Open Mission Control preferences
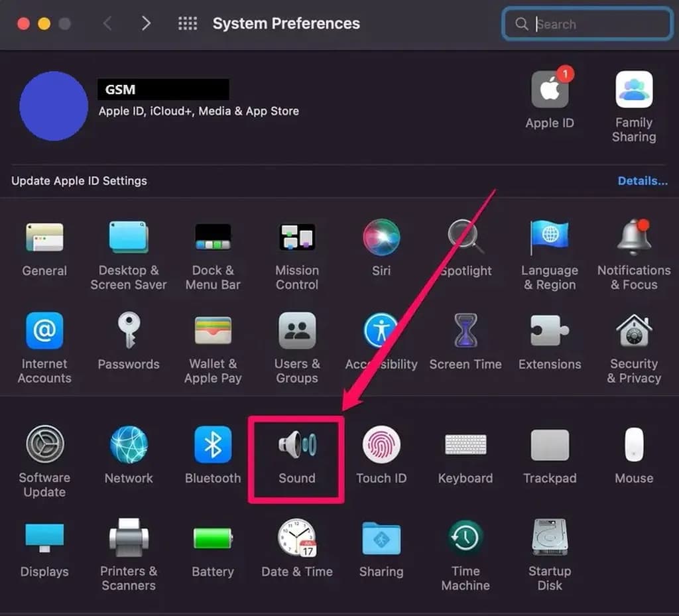Viewport: 679px width, 616px height. (x=297, y=238)
